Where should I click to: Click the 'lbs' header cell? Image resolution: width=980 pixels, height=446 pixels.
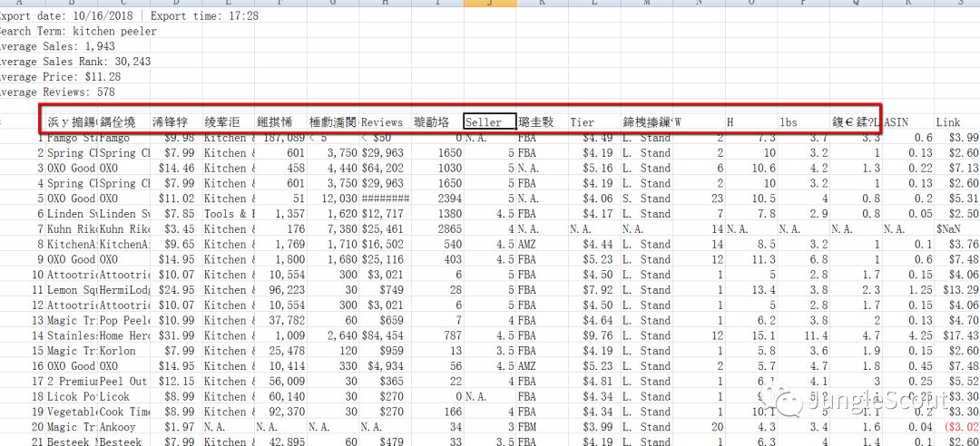point(803,122)
